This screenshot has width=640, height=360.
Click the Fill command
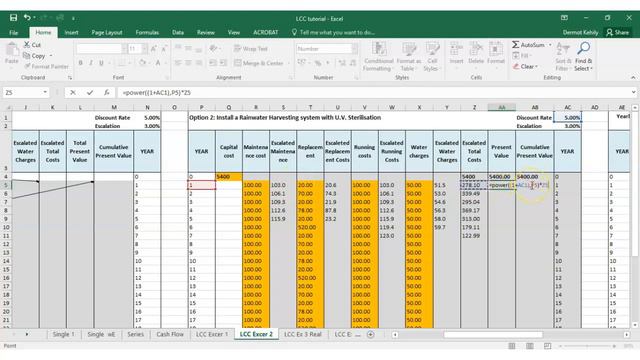[521, 56]
